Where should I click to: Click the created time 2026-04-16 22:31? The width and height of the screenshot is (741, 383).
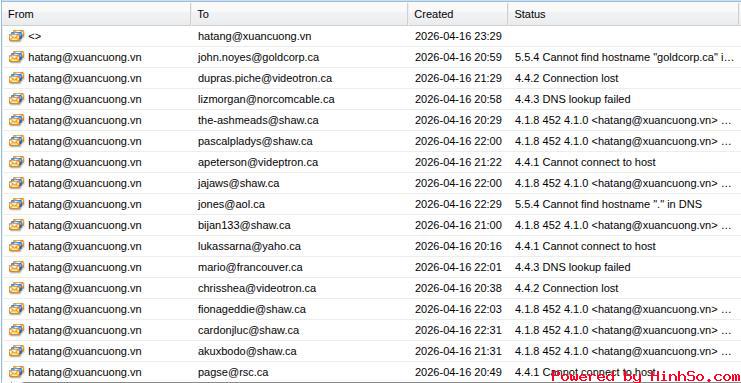458,330
